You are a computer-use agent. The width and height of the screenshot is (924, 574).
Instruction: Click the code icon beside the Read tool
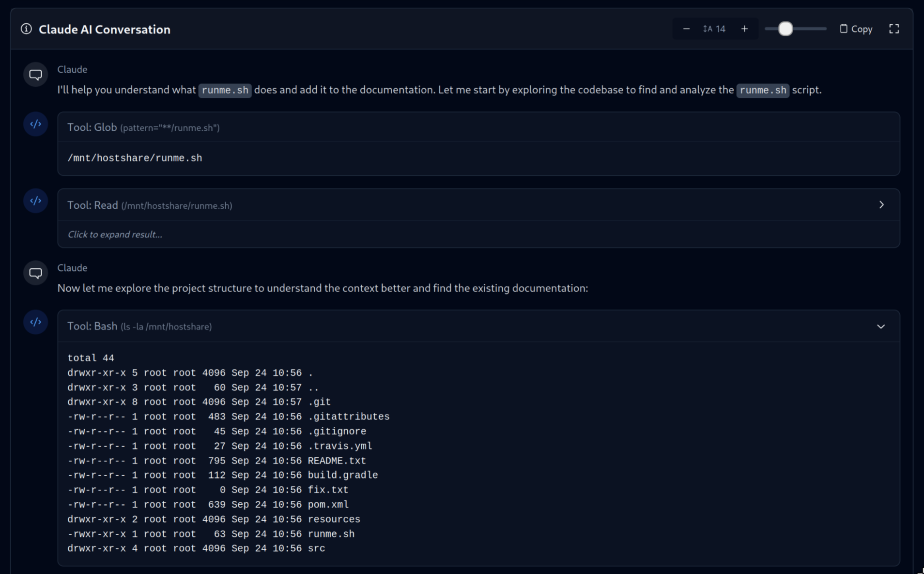coord(35,200)
